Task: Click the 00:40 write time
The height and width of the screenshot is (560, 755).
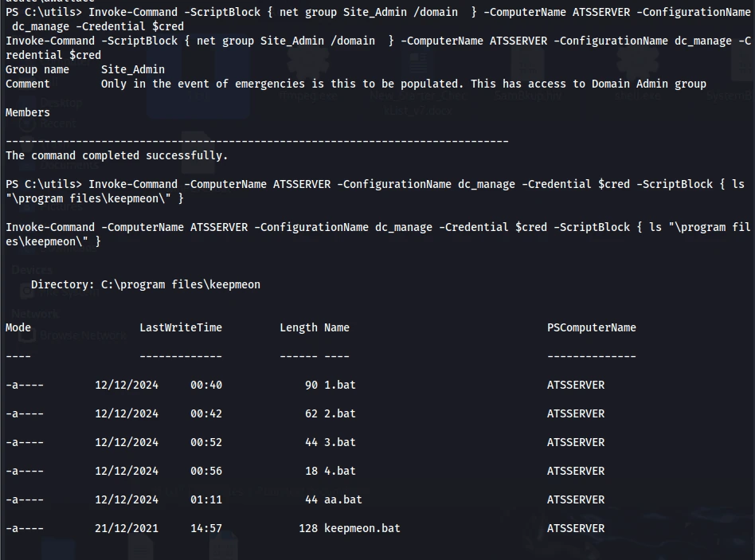Action: click(206, 386)
